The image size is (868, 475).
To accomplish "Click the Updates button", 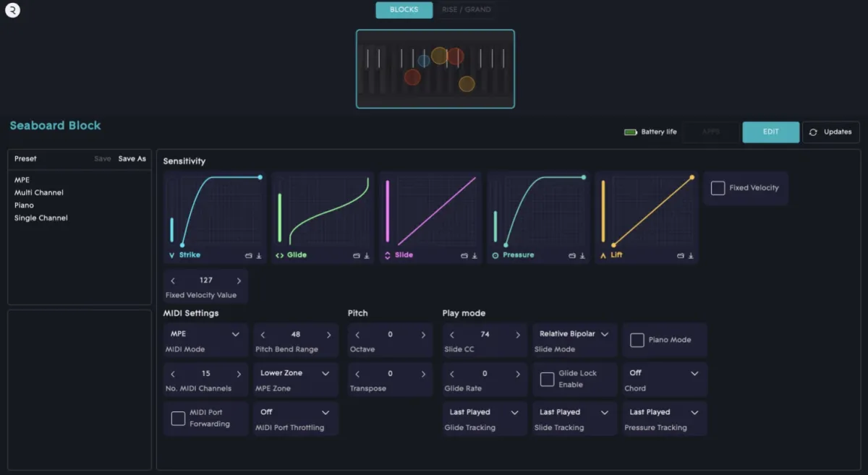I will pos(831,132).
